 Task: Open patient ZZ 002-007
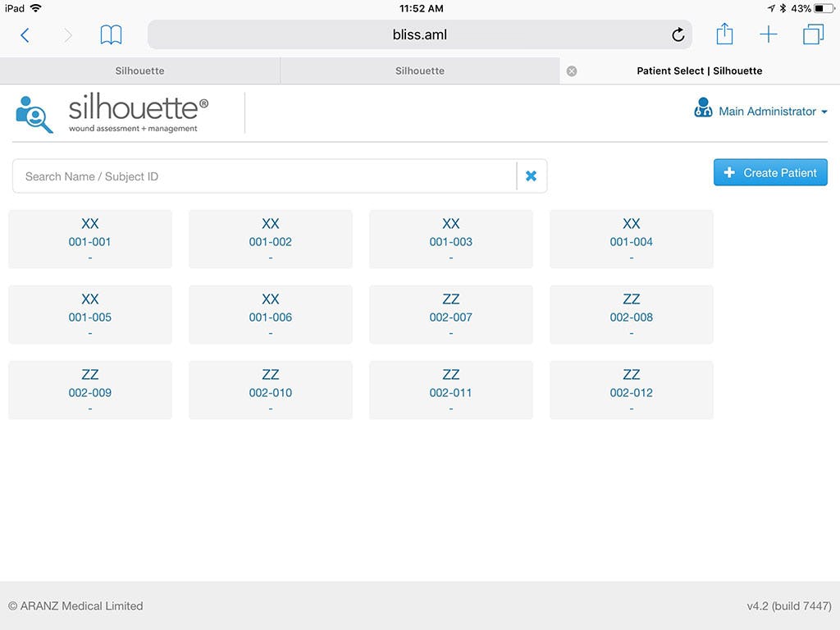[x=450, y=314]
